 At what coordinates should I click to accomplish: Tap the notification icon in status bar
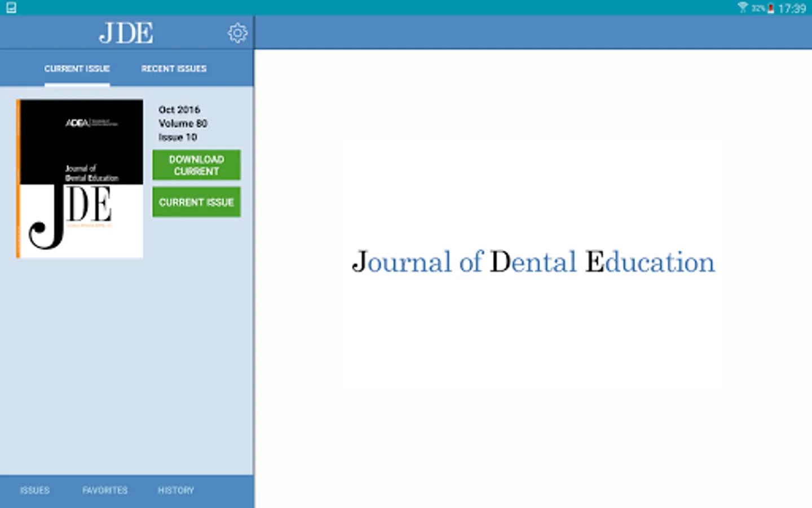(x=11, y=8)
